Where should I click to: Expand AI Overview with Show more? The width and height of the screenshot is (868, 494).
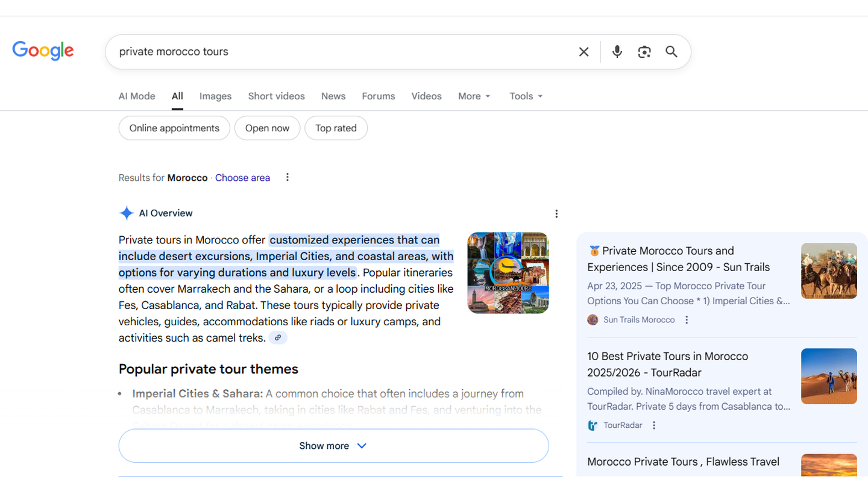pos(334,446)
